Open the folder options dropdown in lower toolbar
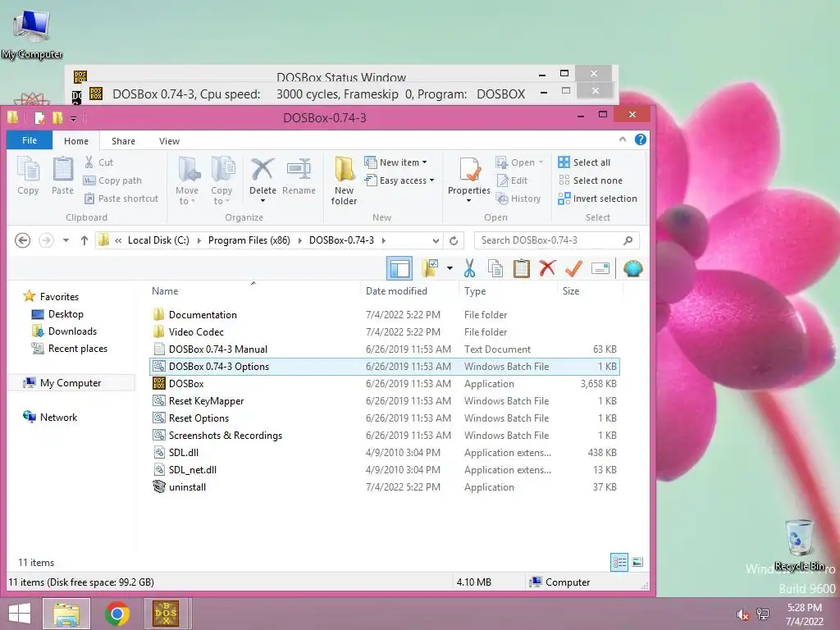The width and height of the screenshot is (840, 630). 450,268
